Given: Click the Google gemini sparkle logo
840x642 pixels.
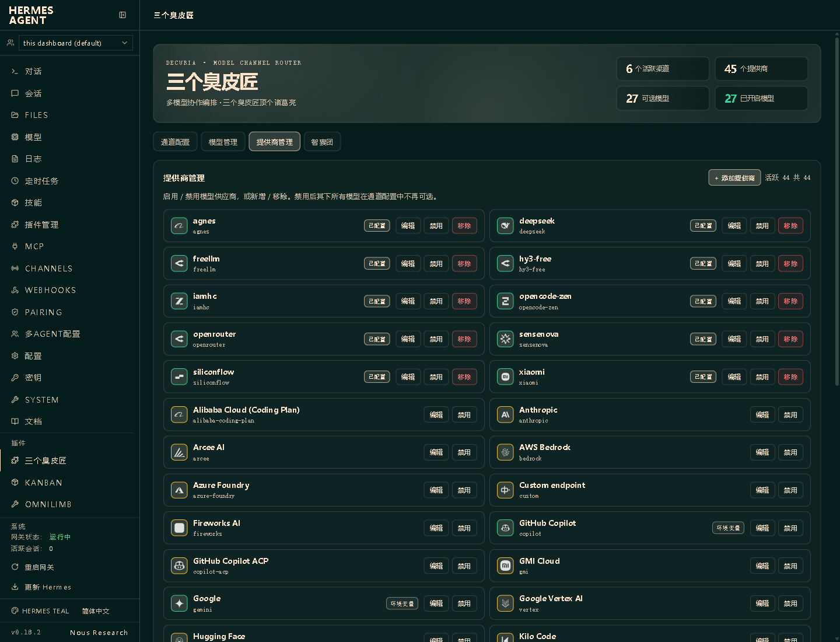Looking at the screenshot, I should coord(179,603).
